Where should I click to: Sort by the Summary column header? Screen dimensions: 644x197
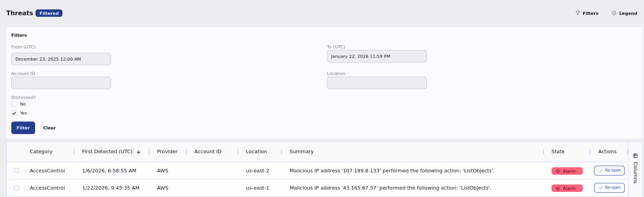[x=302, y=152]
